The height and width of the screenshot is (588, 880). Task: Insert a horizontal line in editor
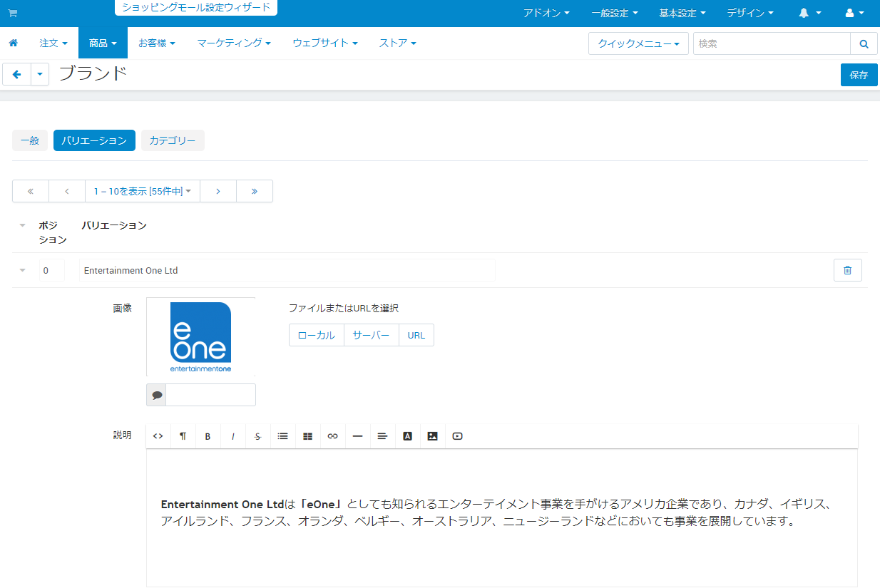[x=358, y=436]
